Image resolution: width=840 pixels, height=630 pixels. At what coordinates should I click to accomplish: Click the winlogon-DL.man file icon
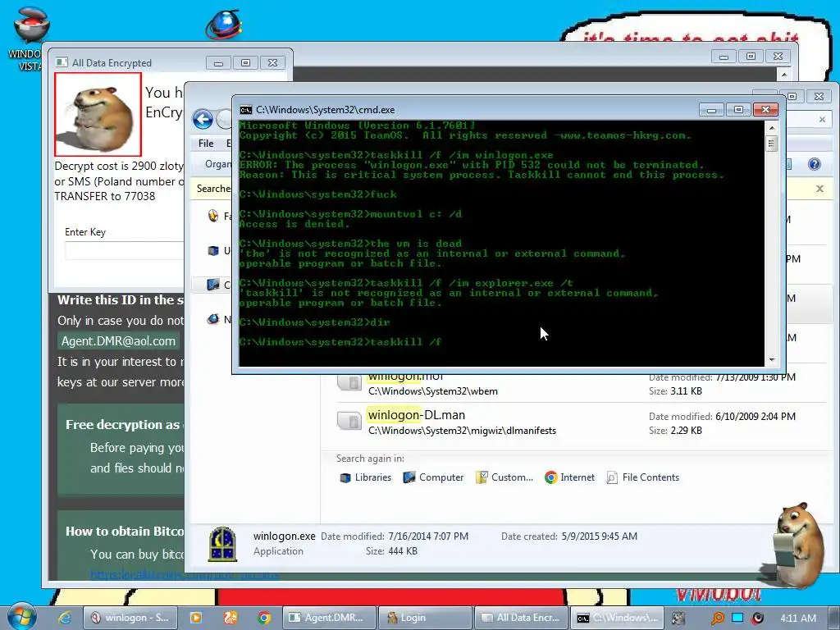click(349, 421)
